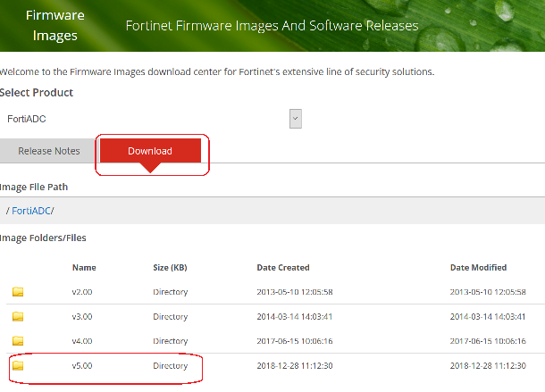This screenshot has width=545, height=392.
Task: Click the Size (KB) column header
Action: click(172, 267)
